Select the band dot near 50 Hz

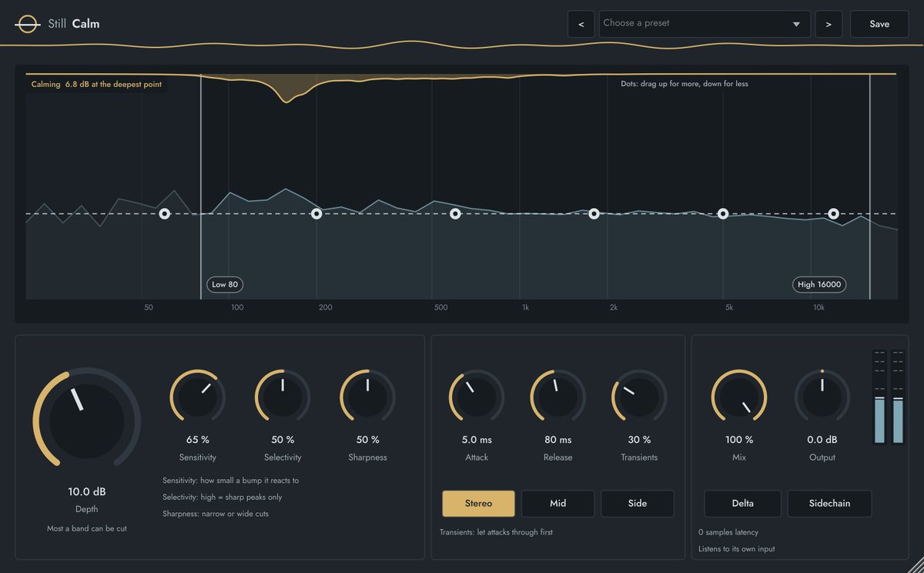click(x=164, y=213)
